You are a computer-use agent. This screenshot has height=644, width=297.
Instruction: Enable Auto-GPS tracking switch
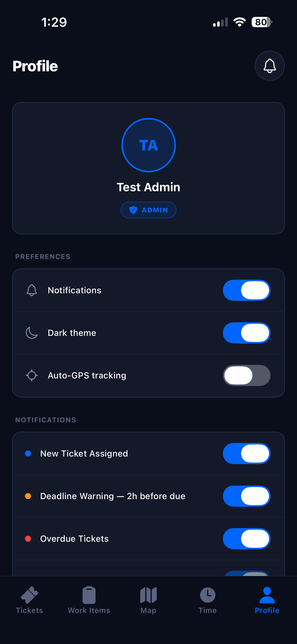point(247,375)
